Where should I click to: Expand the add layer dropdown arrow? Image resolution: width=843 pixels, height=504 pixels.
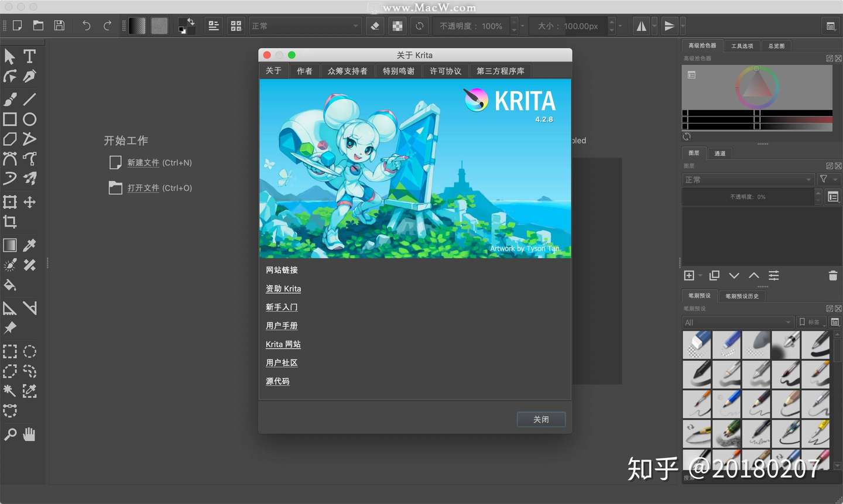click(700, 276)
